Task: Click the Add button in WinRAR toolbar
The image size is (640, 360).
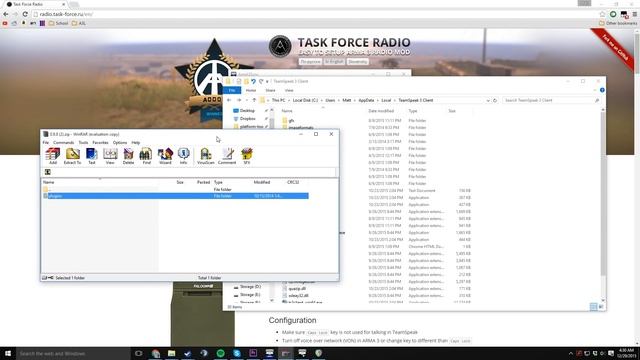Action: pyautogui.click(x=53, y=156)
